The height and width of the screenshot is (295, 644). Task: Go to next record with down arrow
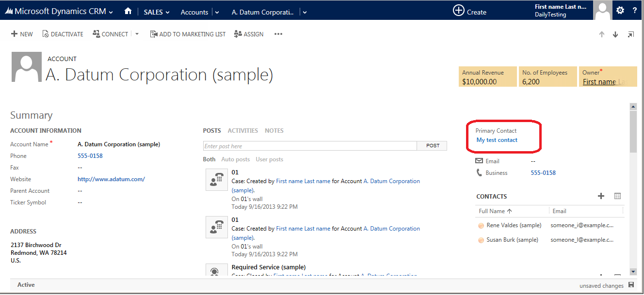pyautogui.click(x=615, y=34)
